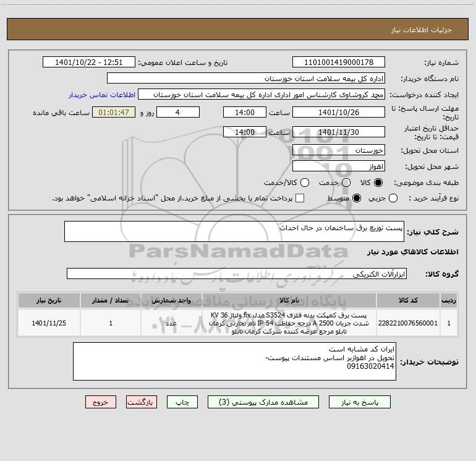Click the تعداد / مقدار column header
The height and width of the screenshot is (461, 476).
coord(111,300)
